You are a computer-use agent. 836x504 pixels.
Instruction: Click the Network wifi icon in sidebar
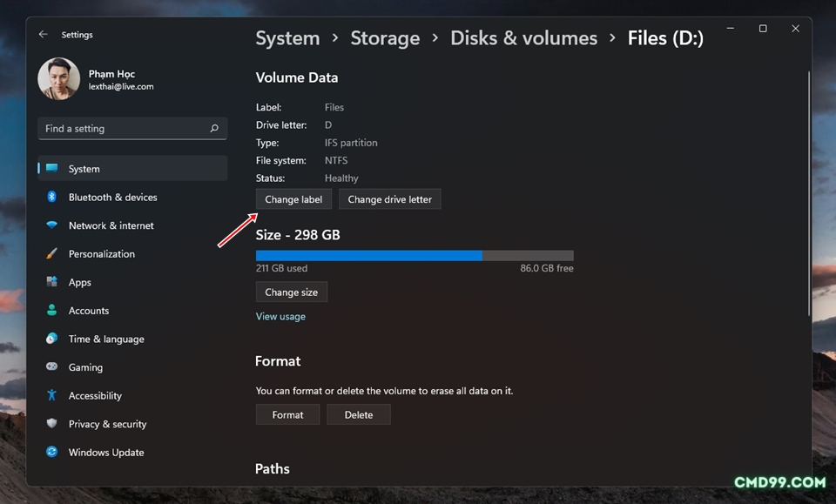(51, 225)
